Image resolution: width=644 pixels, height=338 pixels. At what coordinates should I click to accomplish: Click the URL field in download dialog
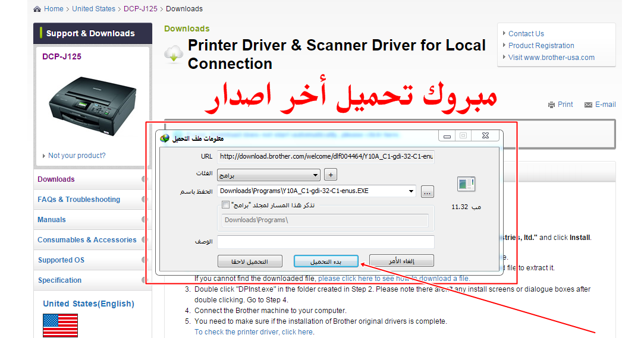(x=326, y=156)
